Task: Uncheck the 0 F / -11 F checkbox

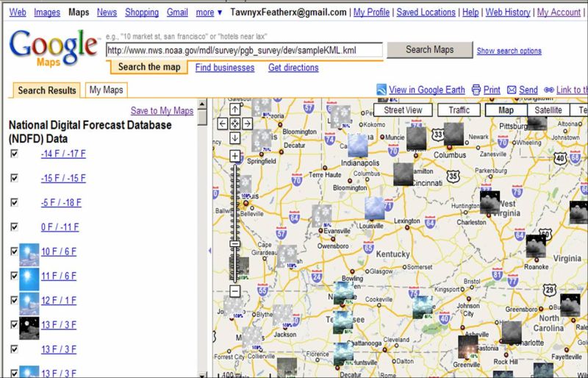Action: coord(14,227)
